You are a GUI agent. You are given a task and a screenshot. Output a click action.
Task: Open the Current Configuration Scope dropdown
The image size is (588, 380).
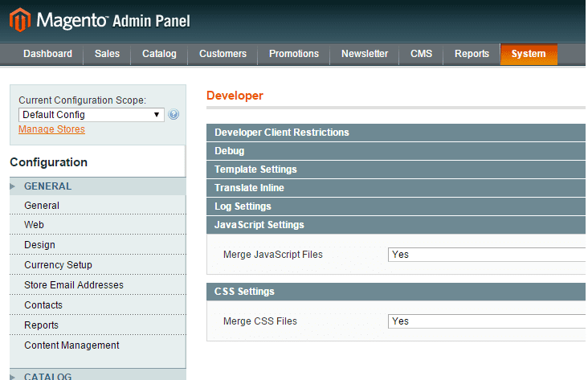(92, 115)
